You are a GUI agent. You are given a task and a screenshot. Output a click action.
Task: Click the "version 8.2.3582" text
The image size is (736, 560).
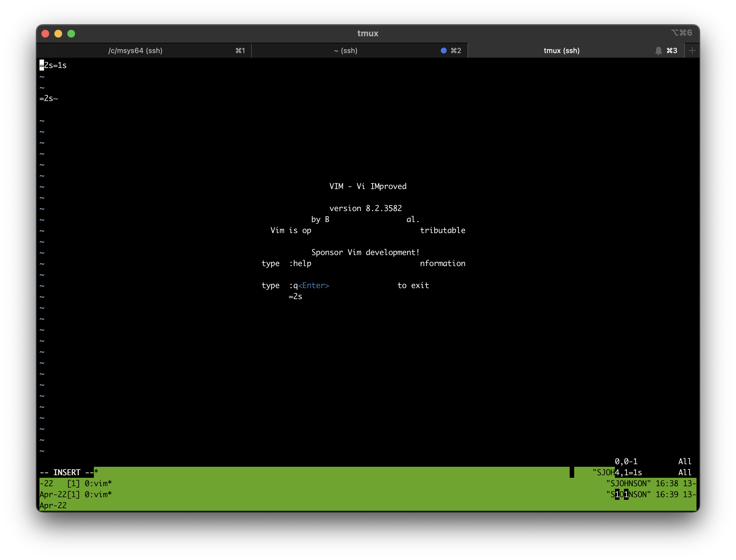[x=365, y=208]
